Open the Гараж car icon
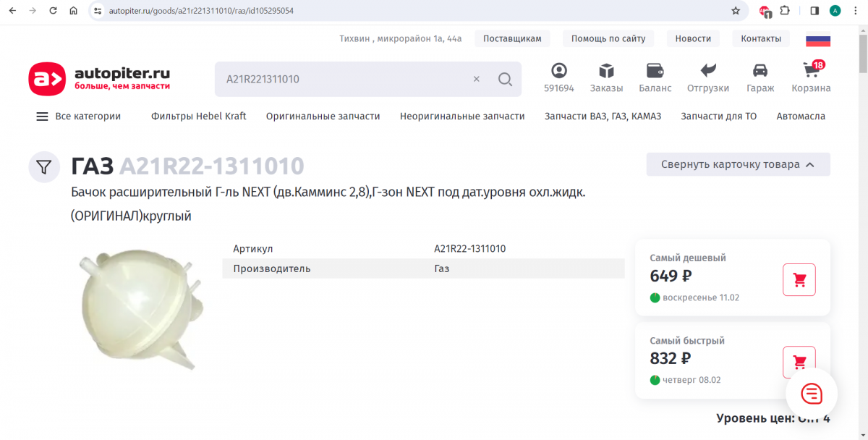This screenshot has width=868, height=440. 759,71
